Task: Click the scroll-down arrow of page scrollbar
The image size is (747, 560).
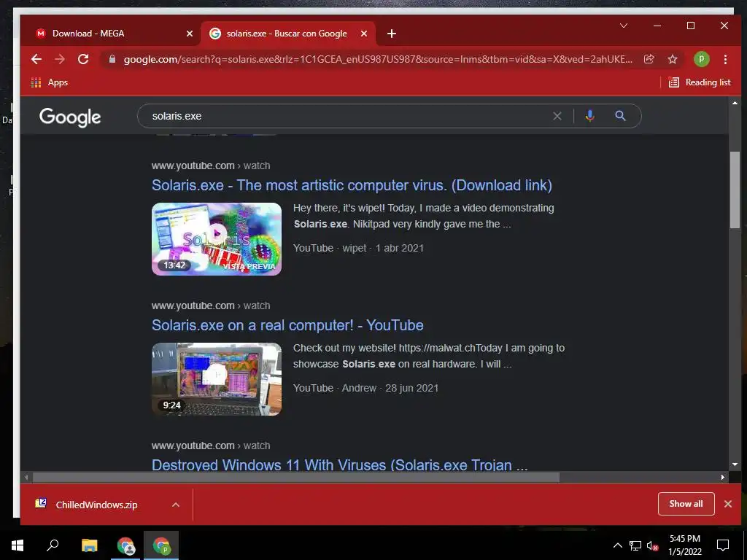Action: coord(735,464)
